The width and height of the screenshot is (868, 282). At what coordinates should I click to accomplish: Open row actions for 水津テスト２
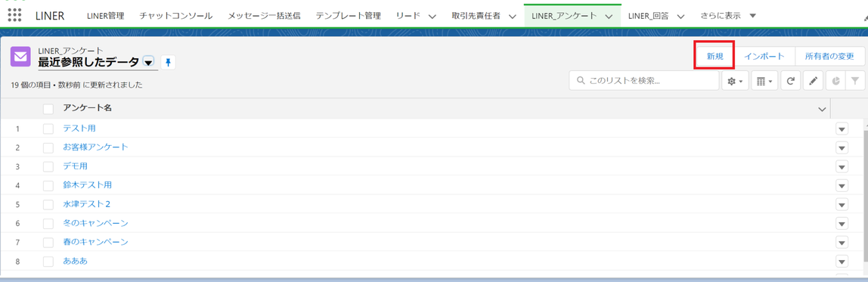pos(842,204)
